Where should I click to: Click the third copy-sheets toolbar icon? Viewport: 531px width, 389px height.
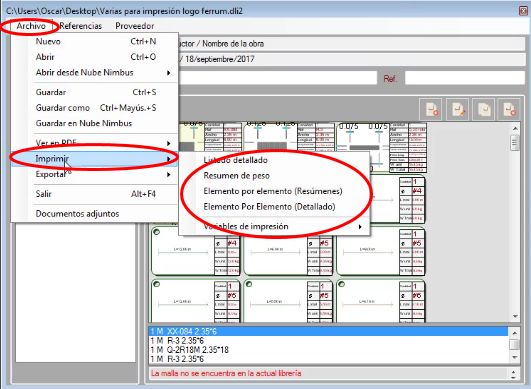[x=484, y=109]
